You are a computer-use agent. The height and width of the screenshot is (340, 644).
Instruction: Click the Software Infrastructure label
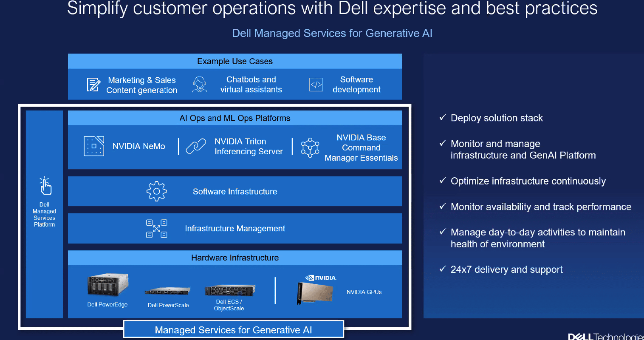235,192
